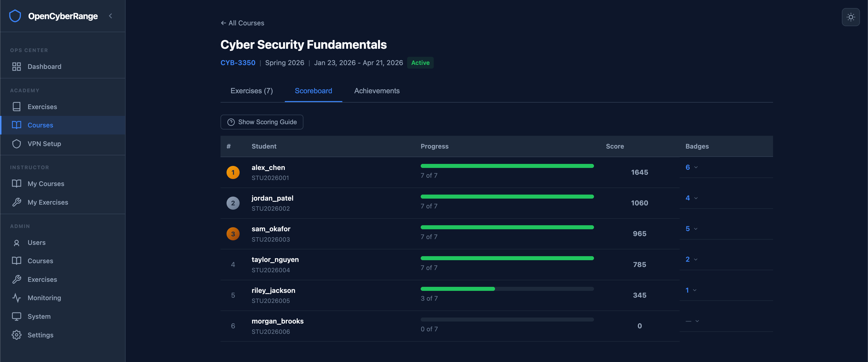Image resolution: width=868 pixels, height=362 pixels.
Task: Click the OpenCyberRange shield logo icon
Action: tap(15, 16)
